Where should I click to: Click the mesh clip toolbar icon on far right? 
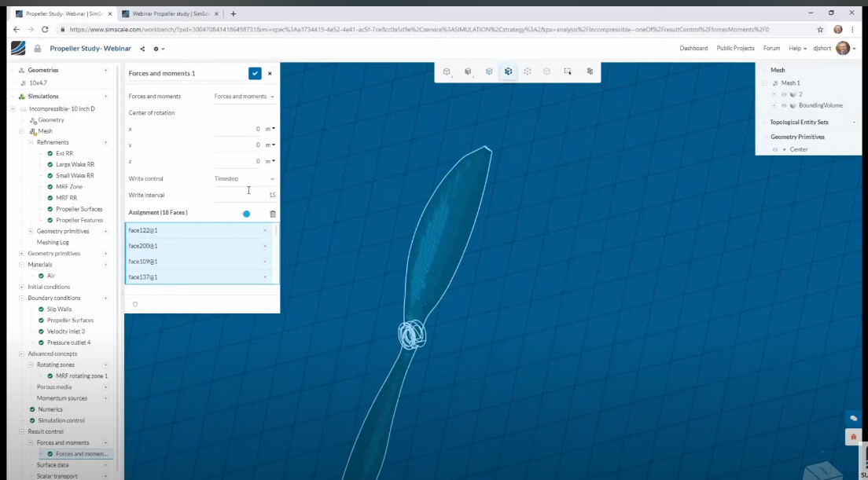point(590,71)
